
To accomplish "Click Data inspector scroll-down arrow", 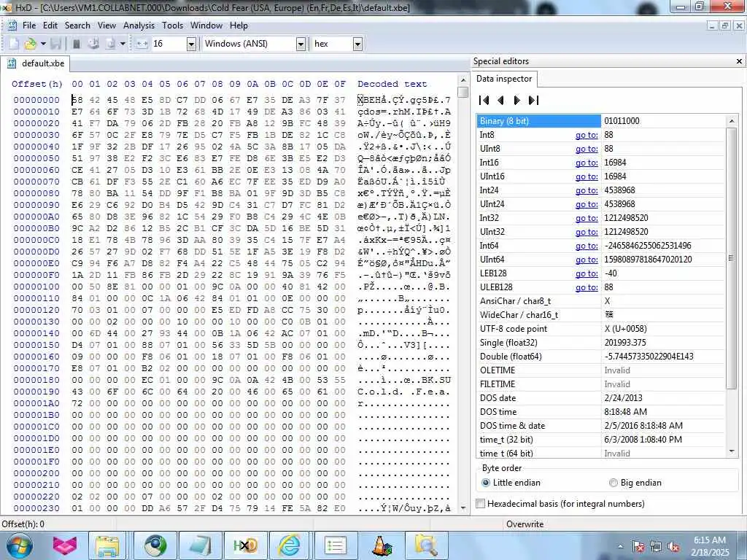I will tap(732, 451).
